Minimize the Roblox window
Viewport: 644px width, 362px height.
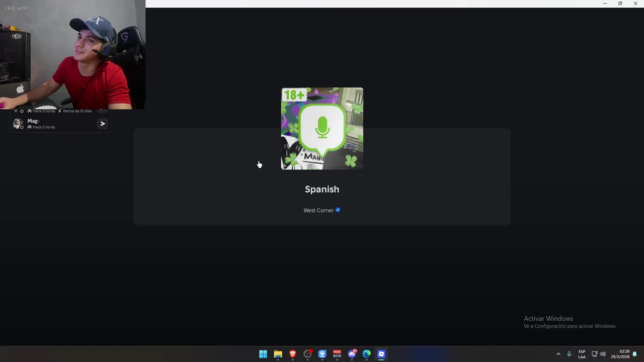pyautogui.click(x=605, y=4)
